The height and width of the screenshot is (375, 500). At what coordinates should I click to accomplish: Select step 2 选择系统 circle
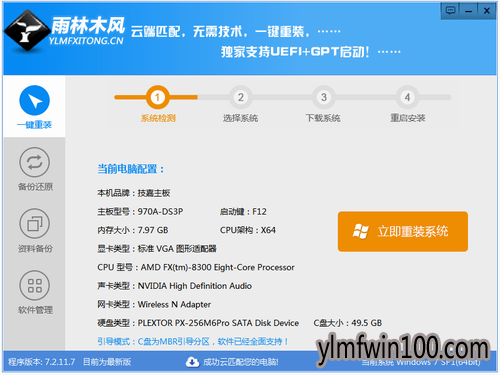tap(241, 97)
